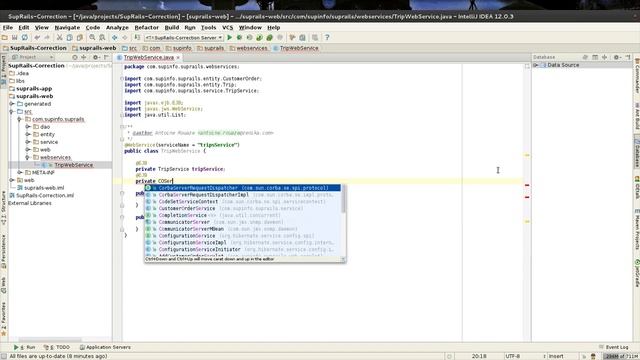This screenshot has width=640, height=360.
Task: Open the Ant Build side panel
Action: 636,116
